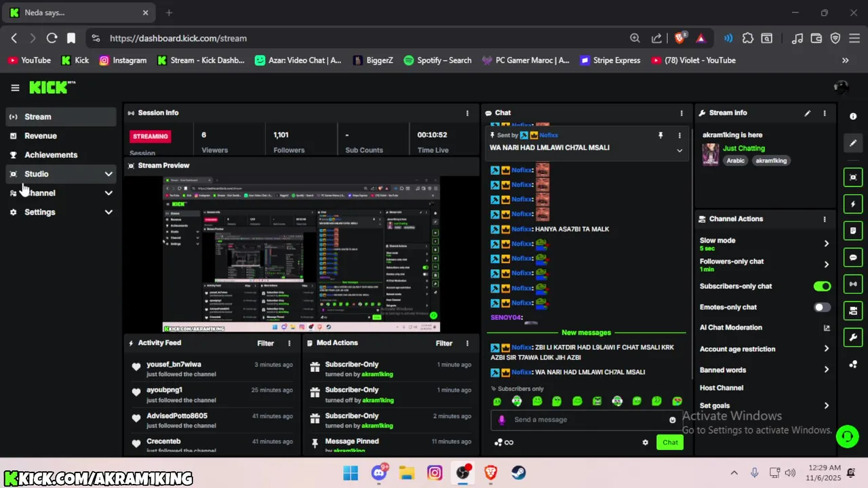Click yousef_bn7wiwa in Activity Feed
Viewport: 868px width, 488px height.
click(x=174, y=365)
